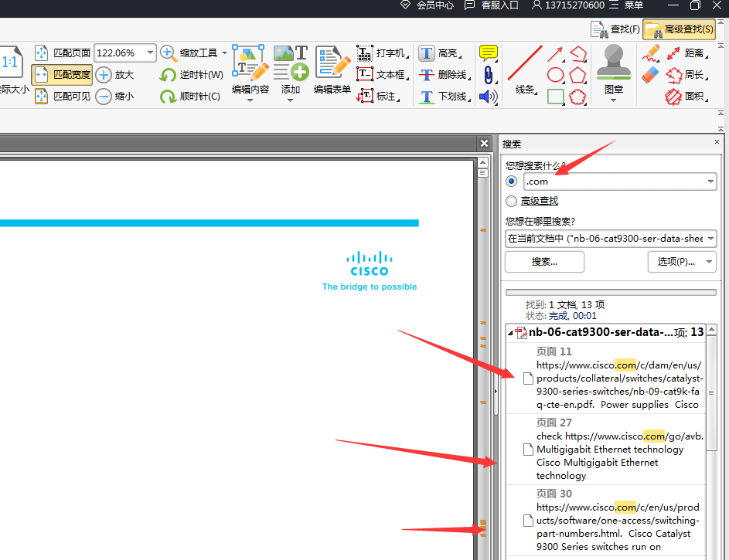Click the yellow sticky note comment icon
The width and height of the screenshot is (729, 560).
(x=488, y=53)
